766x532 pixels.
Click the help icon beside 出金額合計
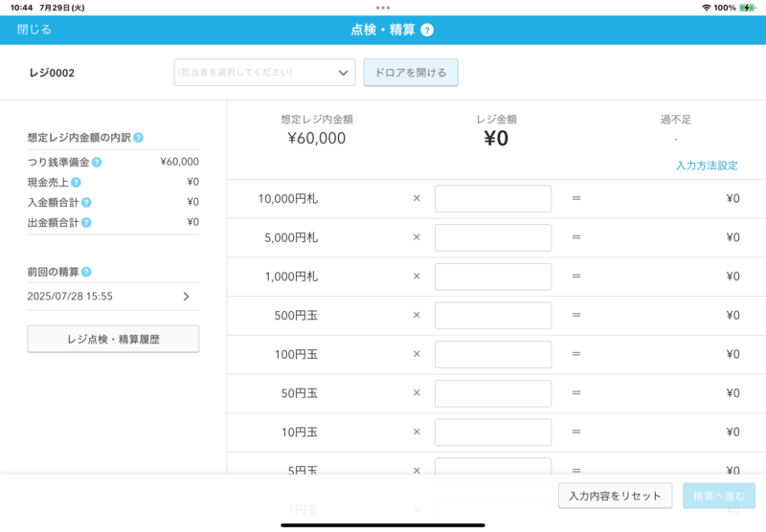[x=86, y=223]
